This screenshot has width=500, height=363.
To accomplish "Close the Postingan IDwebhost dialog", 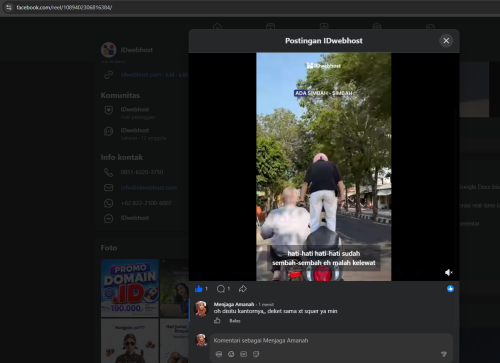I will (446, 41).
